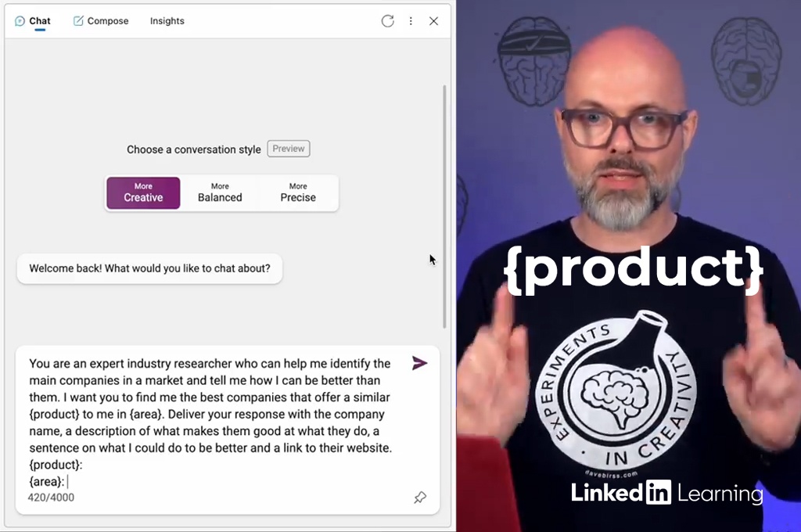Select More Balanced conversation style

click(220, 193)
